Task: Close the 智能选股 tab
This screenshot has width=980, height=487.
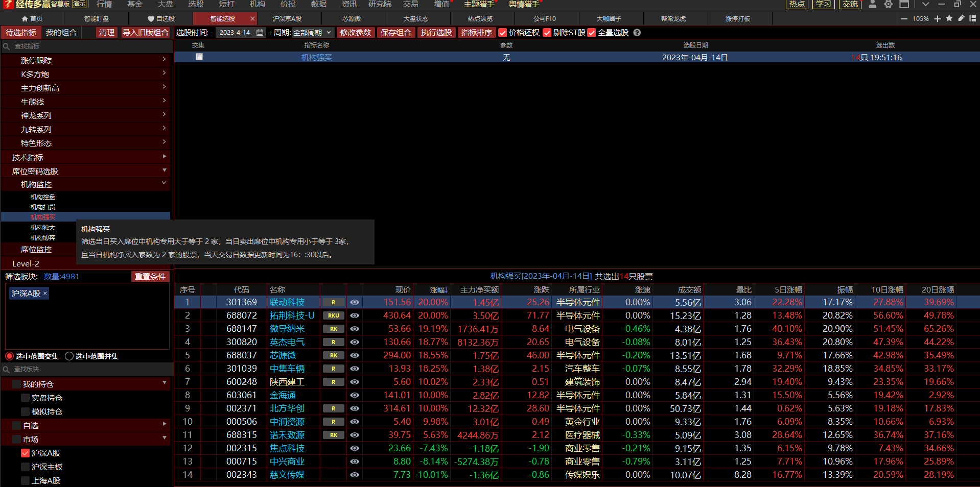Action: pyautogui.click(x=252, y=18)
